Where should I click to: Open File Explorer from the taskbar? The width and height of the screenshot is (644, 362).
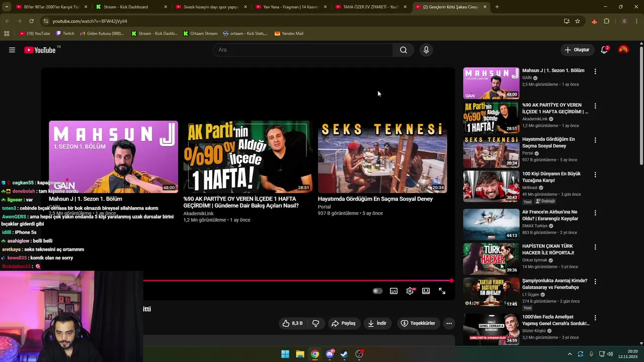pyautogui.click(x=300, y=354)
